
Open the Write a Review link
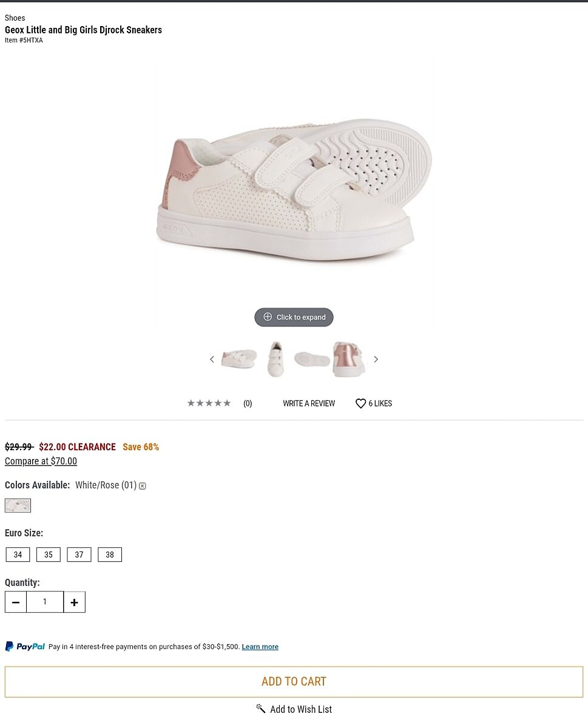(308, 403)
